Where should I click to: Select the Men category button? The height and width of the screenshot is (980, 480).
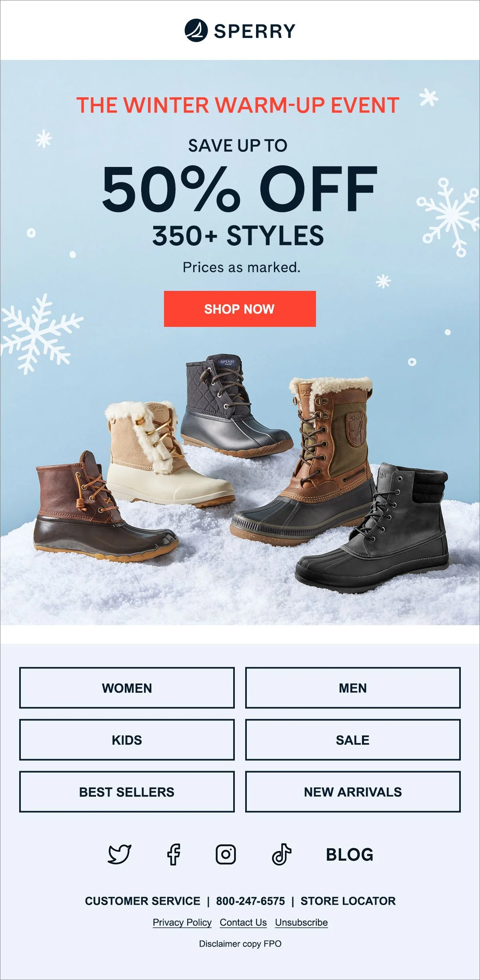click(353, 688)
